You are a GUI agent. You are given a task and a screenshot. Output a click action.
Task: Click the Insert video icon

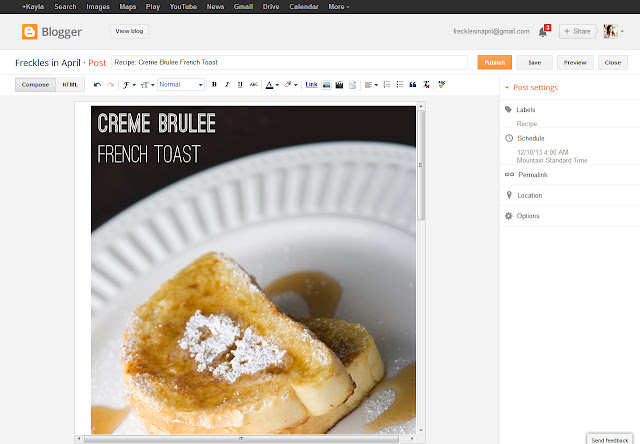[339, 85]
